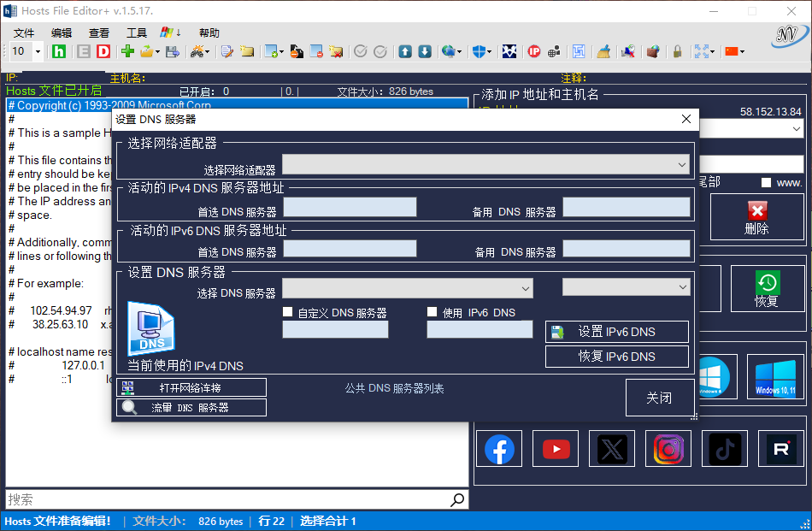Open the 工具 menu
Screen dimensions: 812x531
(137, 32)
